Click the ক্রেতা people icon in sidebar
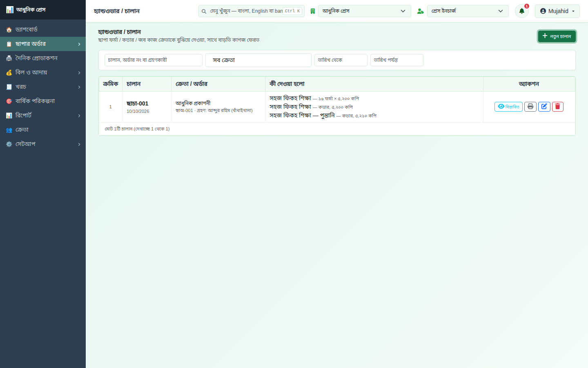The image size is (588, 368). tap(9, 130)
